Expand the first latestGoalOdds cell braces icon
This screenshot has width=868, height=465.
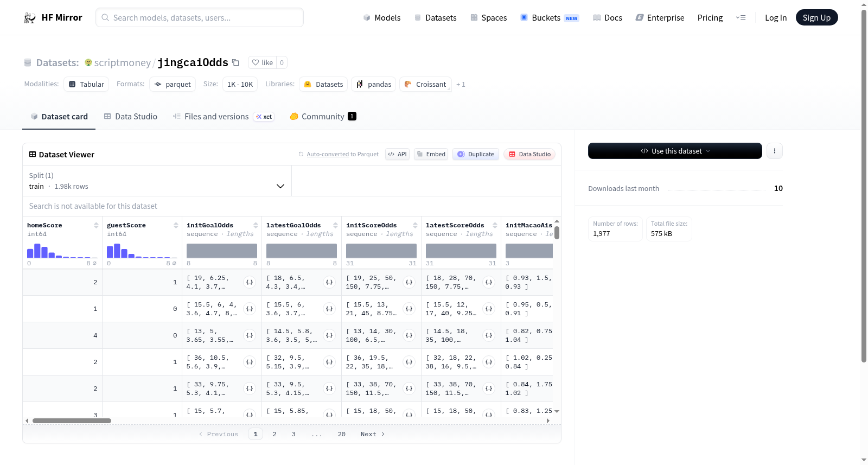329,282
